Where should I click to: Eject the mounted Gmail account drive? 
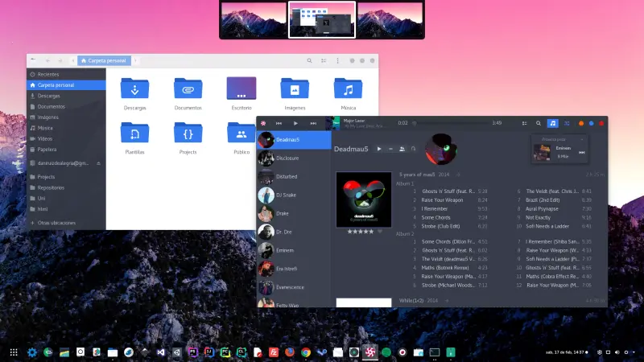pos(98,163)
